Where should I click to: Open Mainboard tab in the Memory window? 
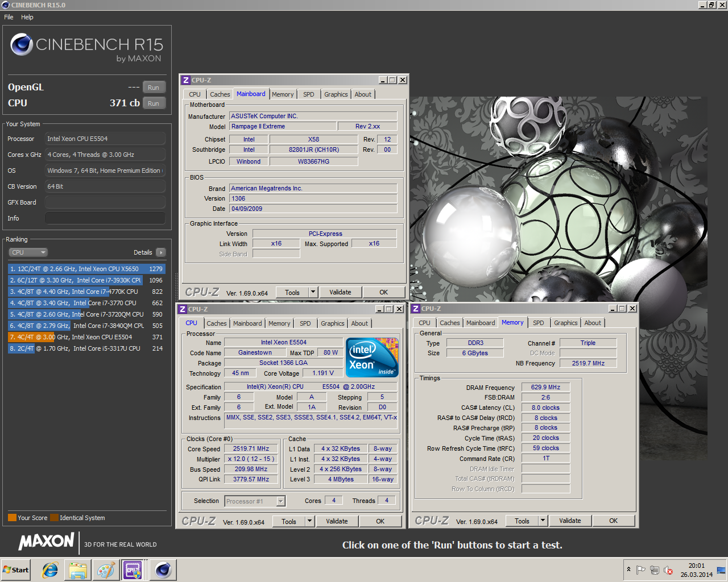coord(481,323)
